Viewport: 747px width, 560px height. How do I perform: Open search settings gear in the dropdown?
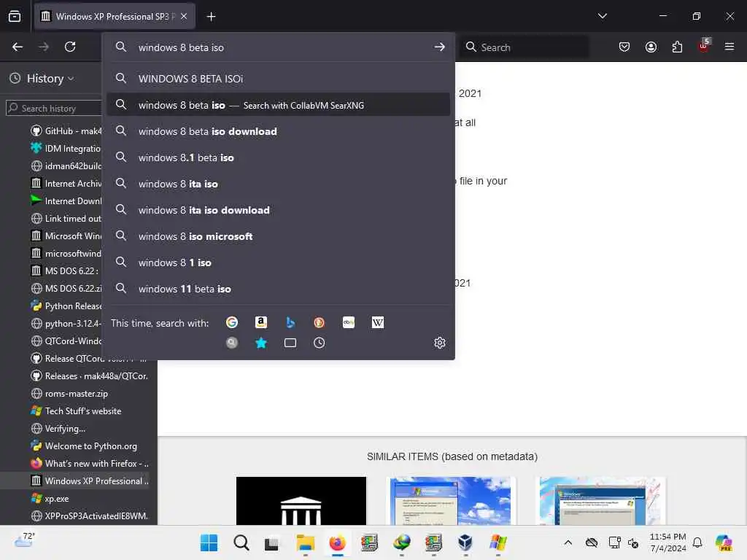440,343
